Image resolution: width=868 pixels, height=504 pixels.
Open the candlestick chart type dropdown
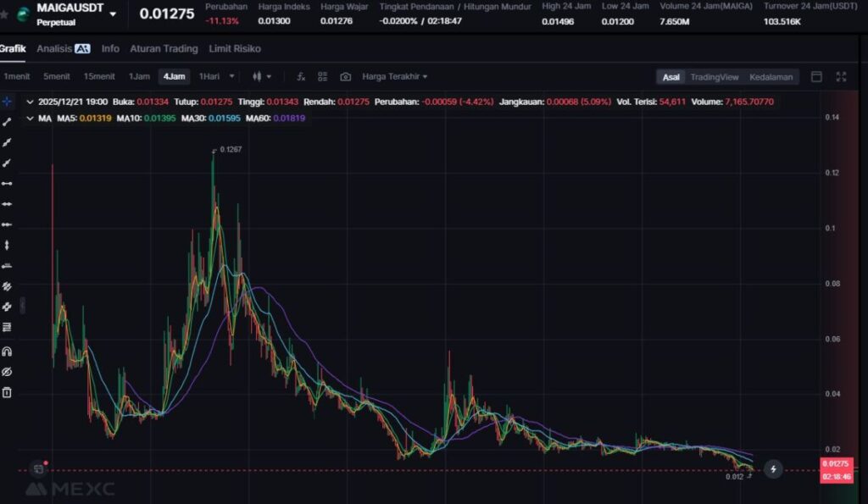click(x=261, y=76)
